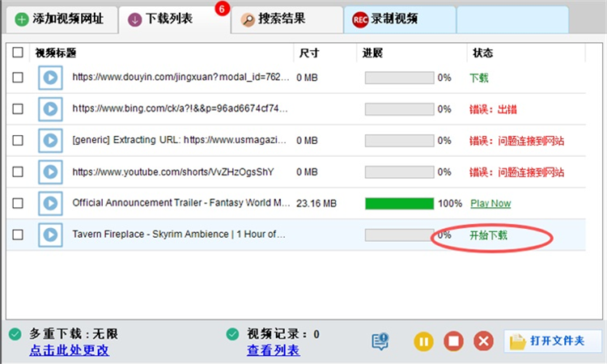
Task: Open the 搜索结果 tab
Action: [287, 19]
